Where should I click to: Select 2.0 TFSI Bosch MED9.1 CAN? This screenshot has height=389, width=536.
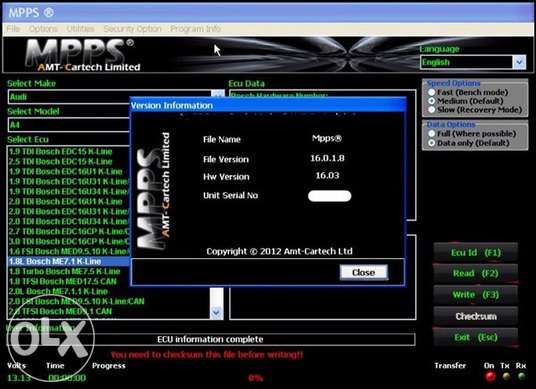coord(109,311)
